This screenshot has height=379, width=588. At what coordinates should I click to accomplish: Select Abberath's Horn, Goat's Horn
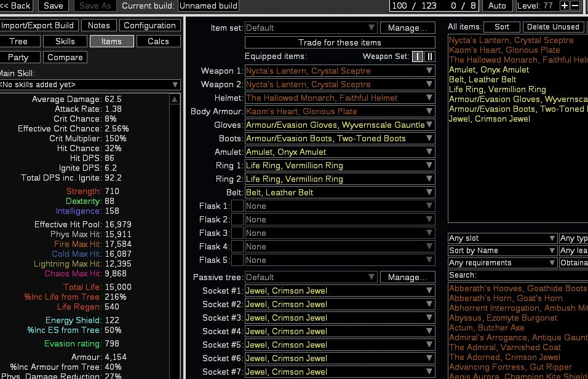pyautogui.click(x=506, y=299)
